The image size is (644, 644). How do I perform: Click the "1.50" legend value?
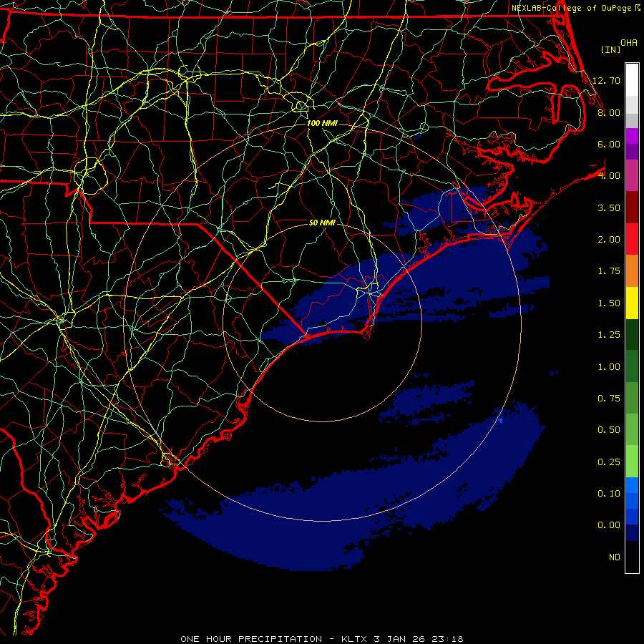click(609, 303)
